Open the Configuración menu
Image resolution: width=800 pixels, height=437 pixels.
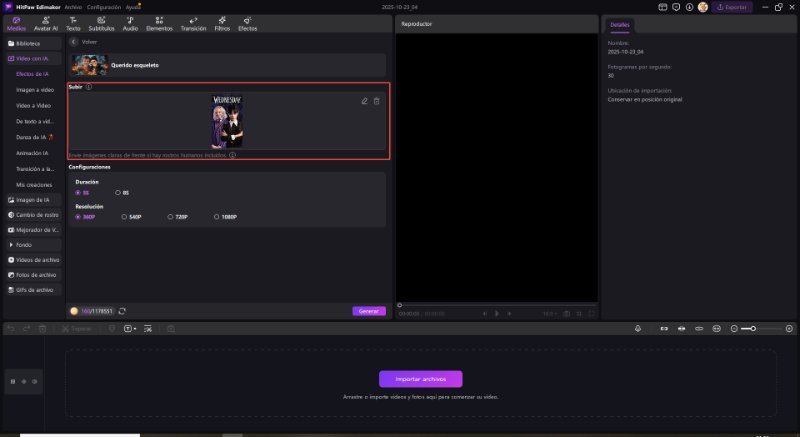[x=104, y=7]
